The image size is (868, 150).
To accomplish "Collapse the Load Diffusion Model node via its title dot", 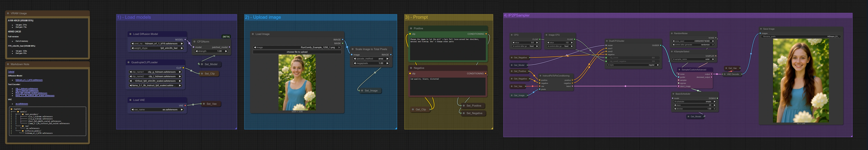I will (130, 34).
